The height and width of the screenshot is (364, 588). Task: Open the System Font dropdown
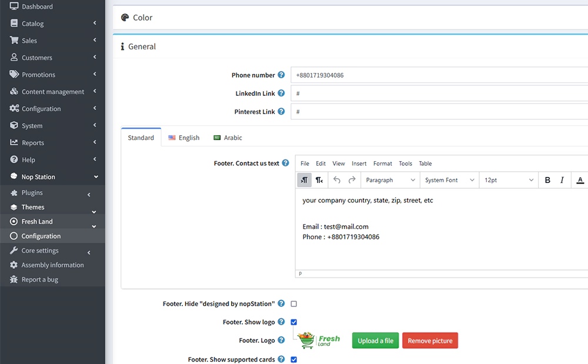pos(449,180)
